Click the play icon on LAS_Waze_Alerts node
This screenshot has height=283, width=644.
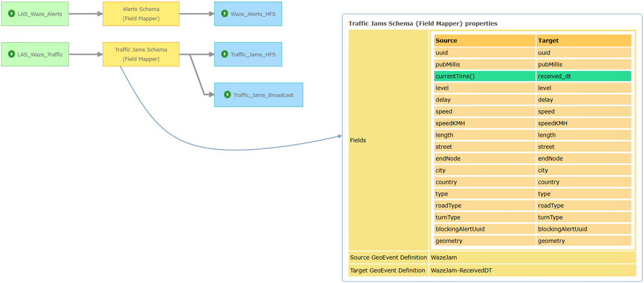tap(12, 14)
